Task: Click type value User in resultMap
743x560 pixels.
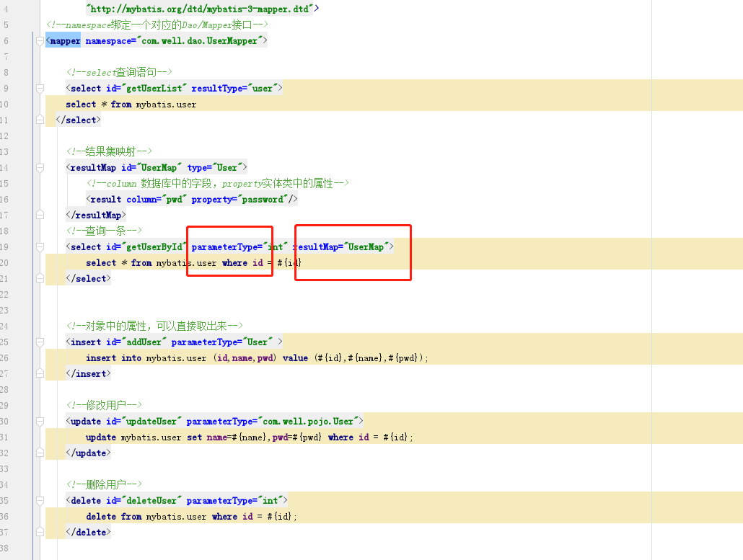Action: click(x=227, y=168)
